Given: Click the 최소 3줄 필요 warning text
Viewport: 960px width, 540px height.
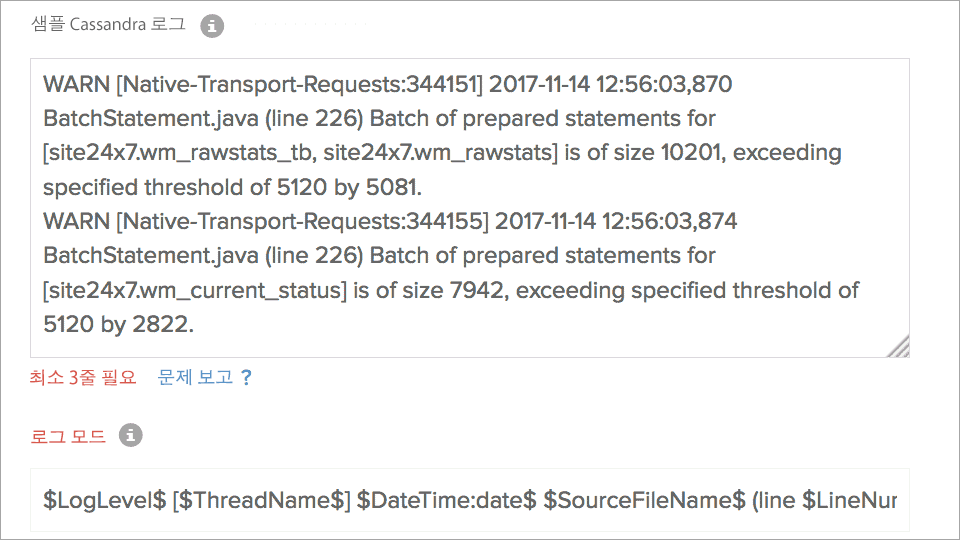Looking at the screenshot, I should point(83,378).
